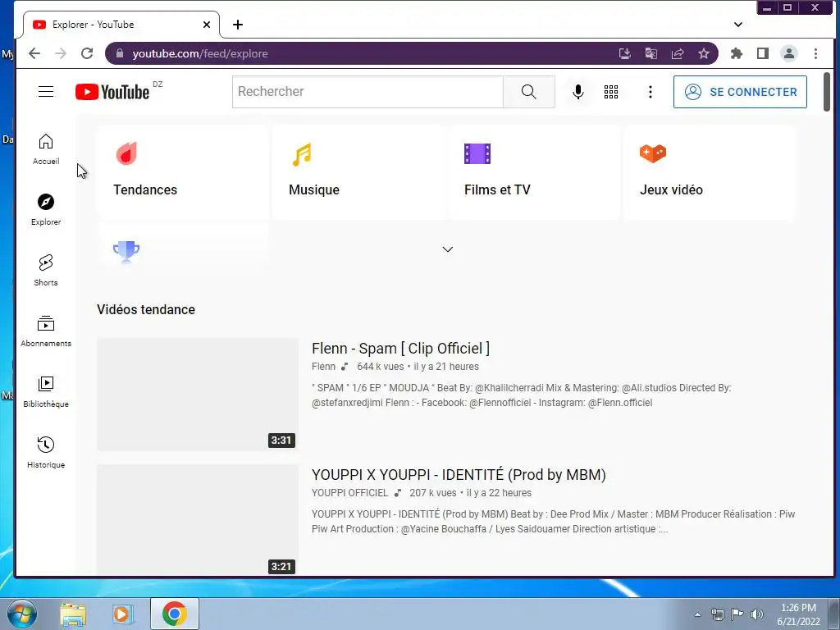
Task: Click the SE CONNECTER button
Action: (741, 92)
